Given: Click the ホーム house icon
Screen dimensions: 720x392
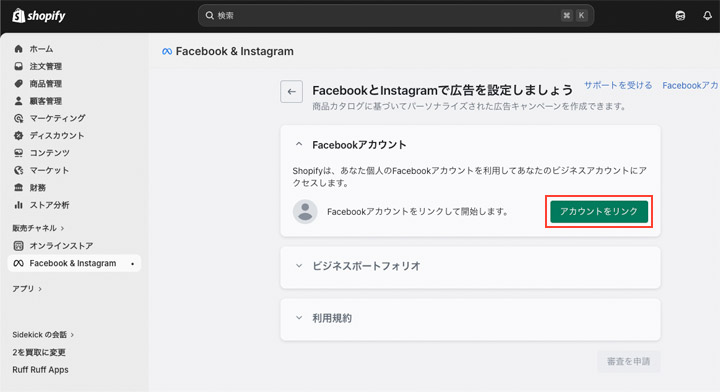Looking at the screenshot, I should (x=18, y=49).
